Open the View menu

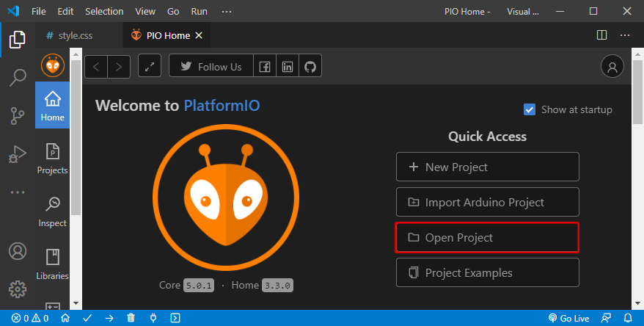145,12
